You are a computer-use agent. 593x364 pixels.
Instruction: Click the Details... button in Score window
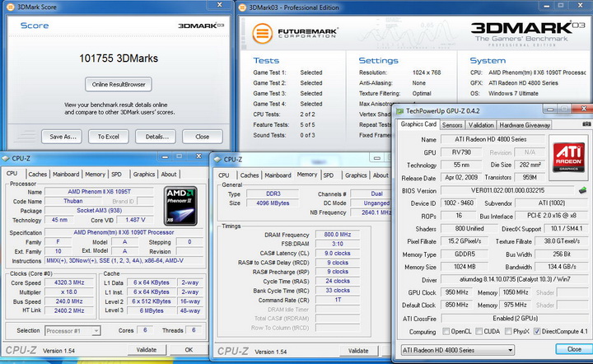[156, 137]
